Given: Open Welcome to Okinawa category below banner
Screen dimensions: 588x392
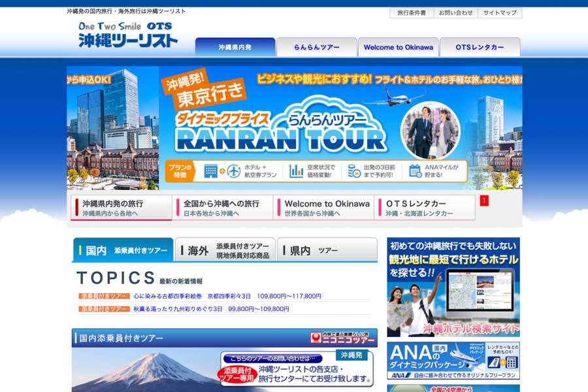Looking at the screenshot, I should [323, 208].
